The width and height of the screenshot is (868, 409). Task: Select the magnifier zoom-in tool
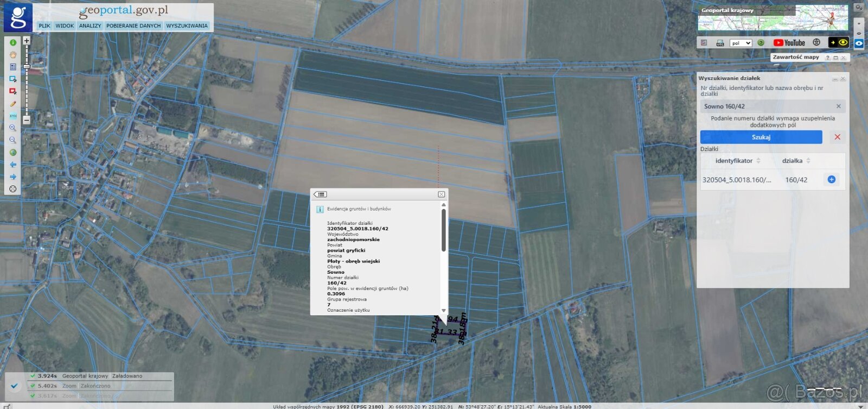(x=13, y=128)
